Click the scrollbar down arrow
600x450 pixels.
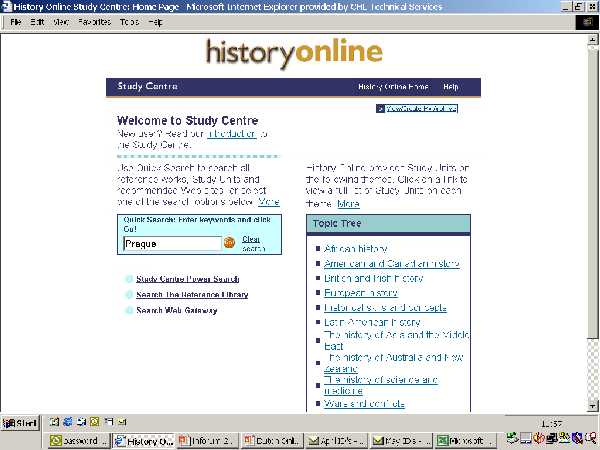592,406
